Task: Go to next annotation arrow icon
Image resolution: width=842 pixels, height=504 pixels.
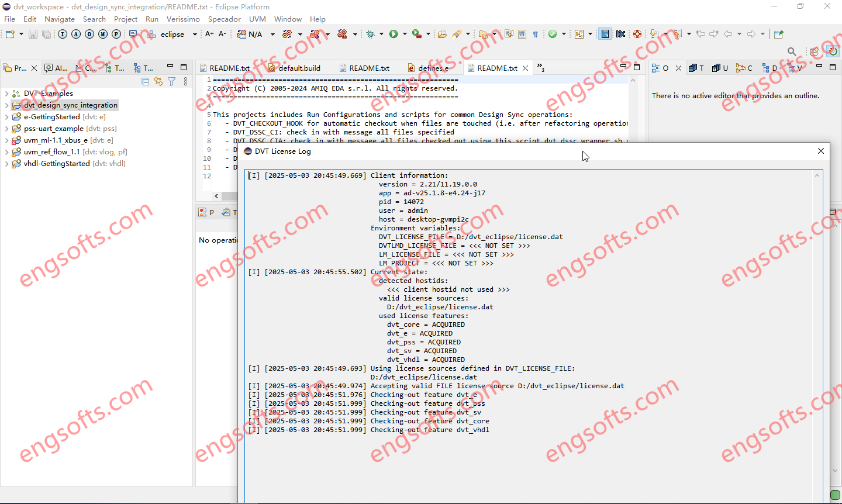Action: tap(654, 34)
